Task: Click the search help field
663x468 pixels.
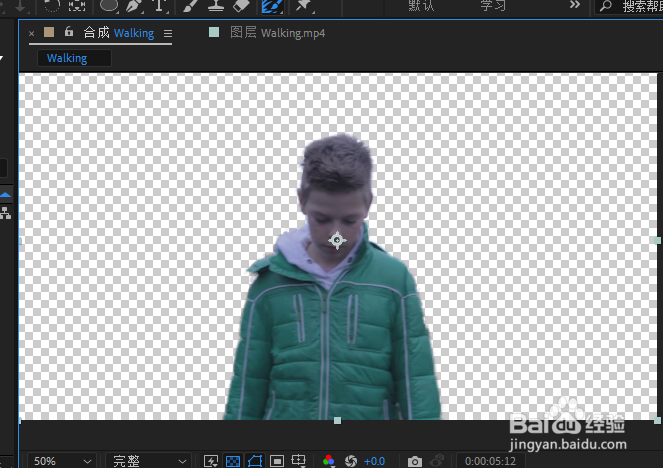Action: tap(630, 6)
